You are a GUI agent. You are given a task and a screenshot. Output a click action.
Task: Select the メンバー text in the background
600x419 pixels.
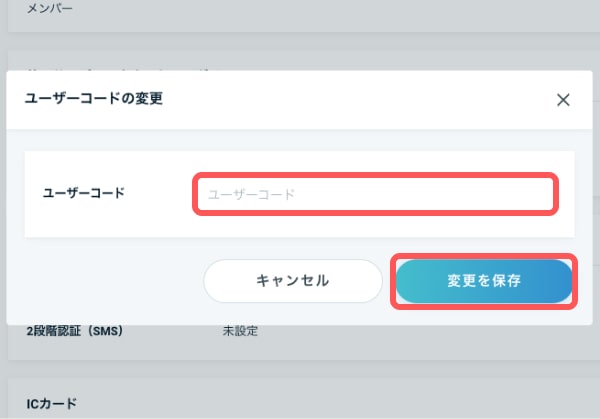(x=45, y=10)
